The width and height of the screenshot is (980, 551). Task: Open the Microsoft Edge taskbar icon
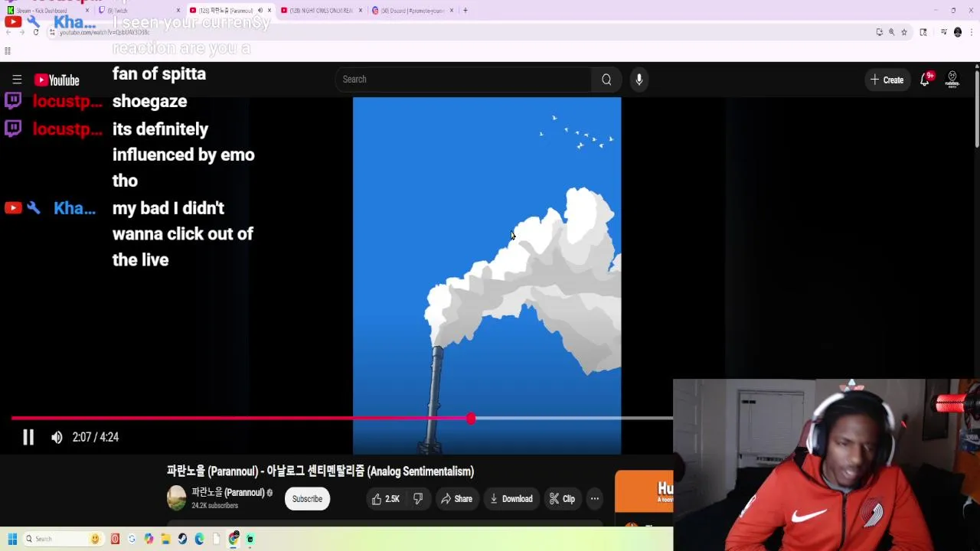click(199, 539)
